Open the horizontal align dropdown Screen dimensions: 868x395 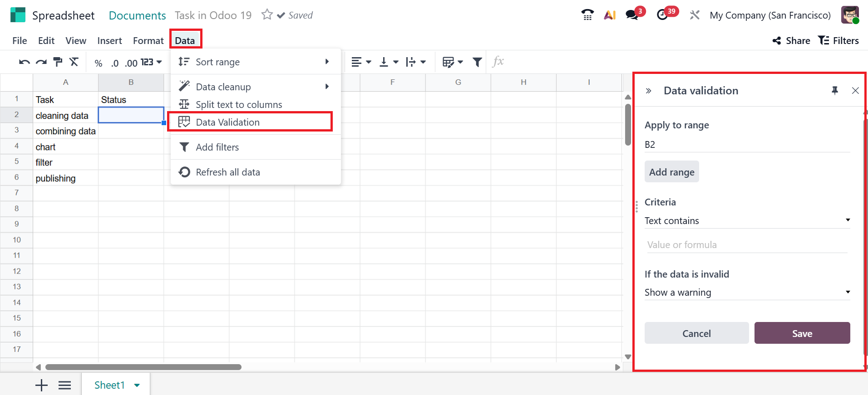point(361,62)
